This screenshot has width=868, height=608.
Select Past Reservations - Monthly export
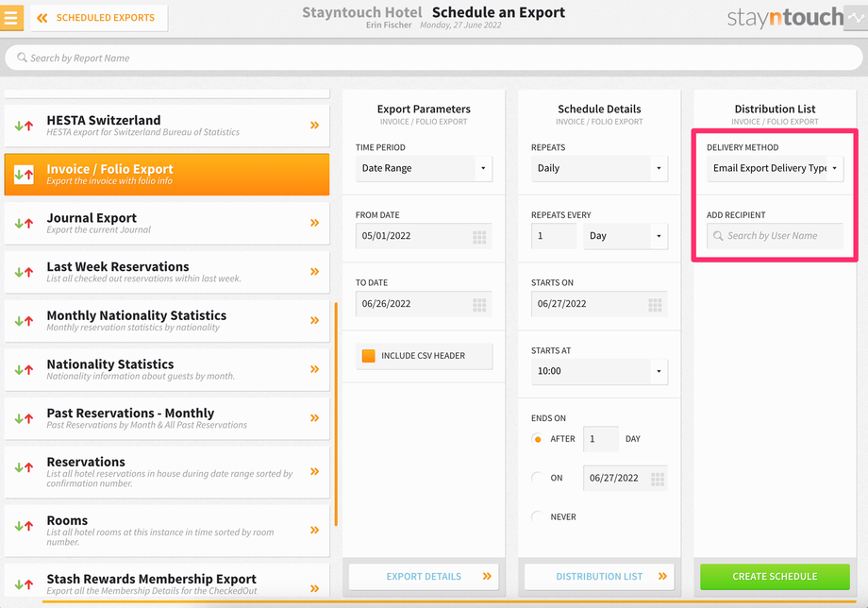(167, 417)
